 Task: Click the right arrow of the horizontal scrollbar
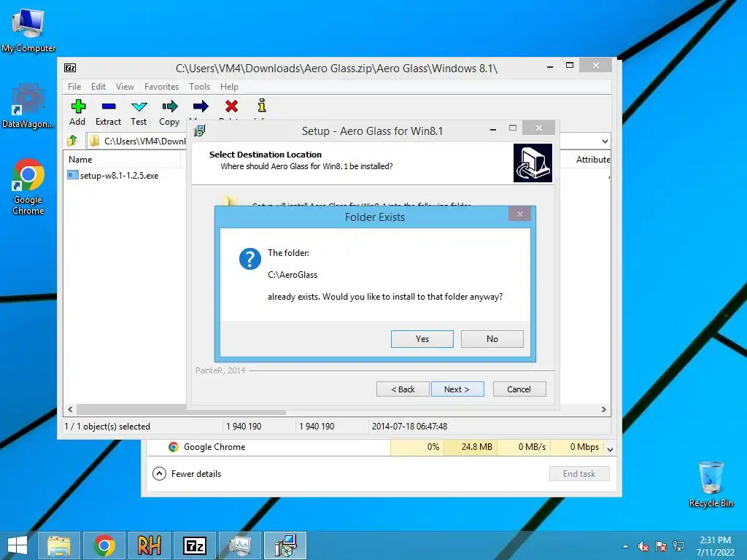(x=603, y=410)
